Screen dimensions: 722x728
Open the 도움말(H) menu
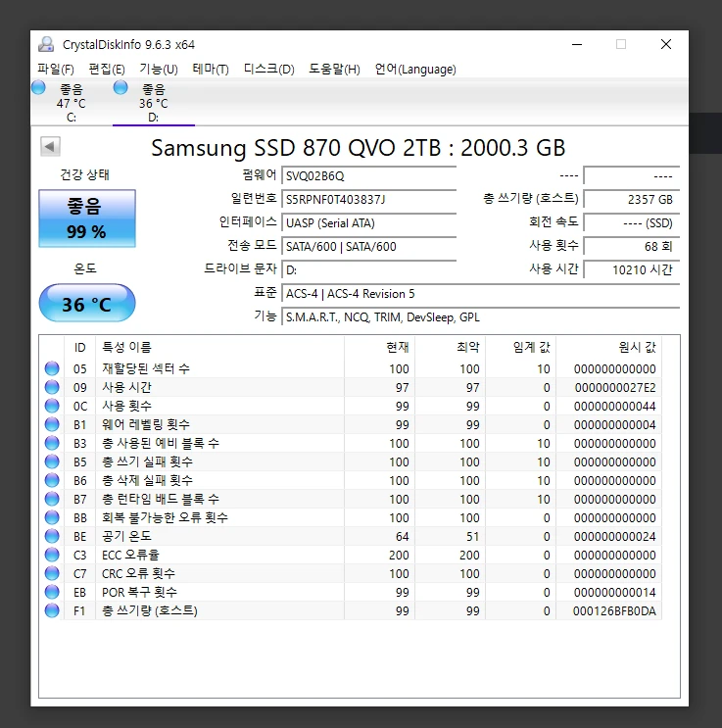tap(335, 70)
